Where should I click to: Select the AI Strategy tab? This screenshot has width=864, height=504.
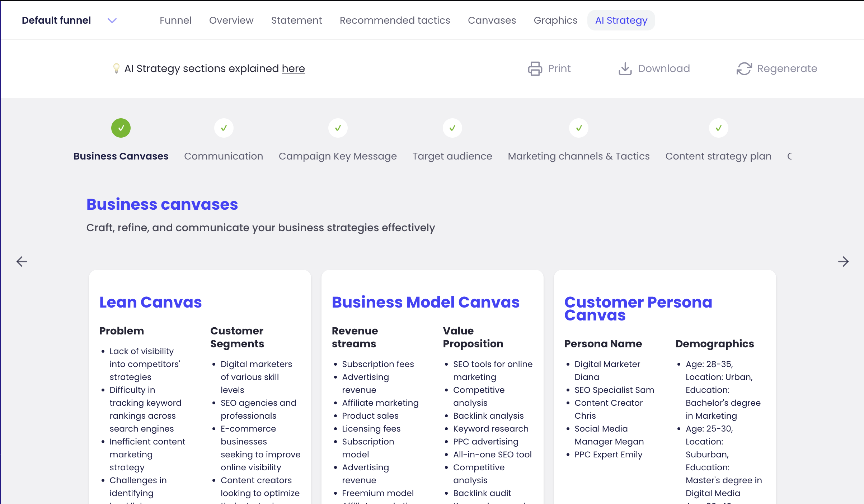tap(621, 20)
